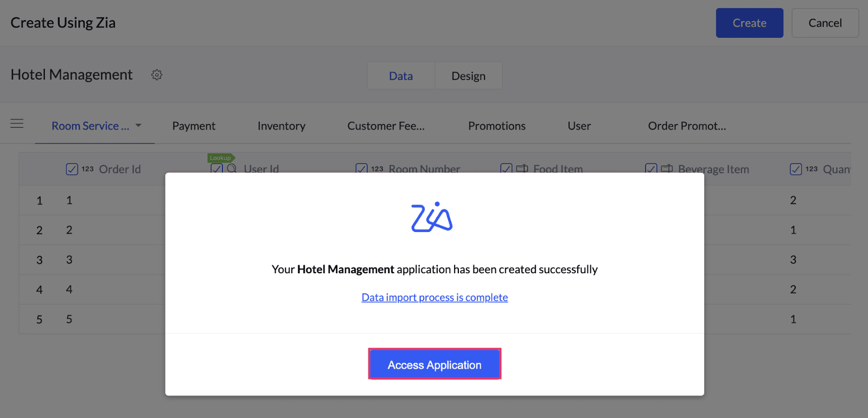
Task: Select row 3 in the data table
Action: point(39,260)
